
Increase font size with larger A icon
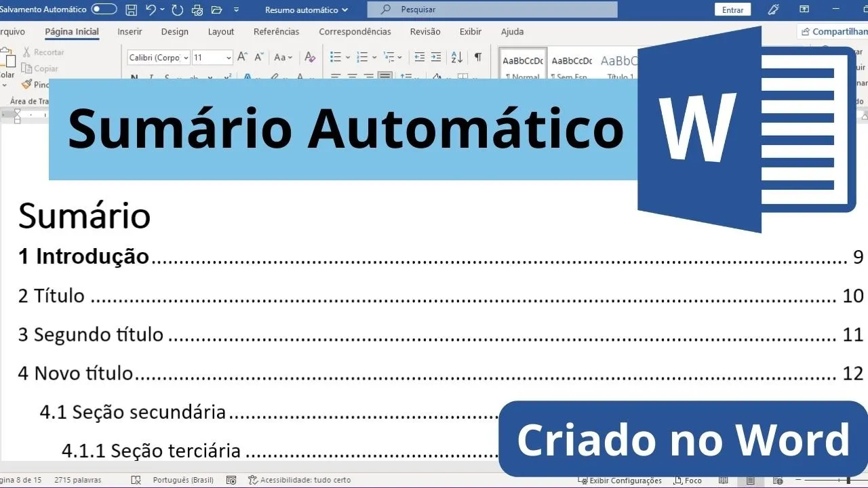(x=242, y=58)
